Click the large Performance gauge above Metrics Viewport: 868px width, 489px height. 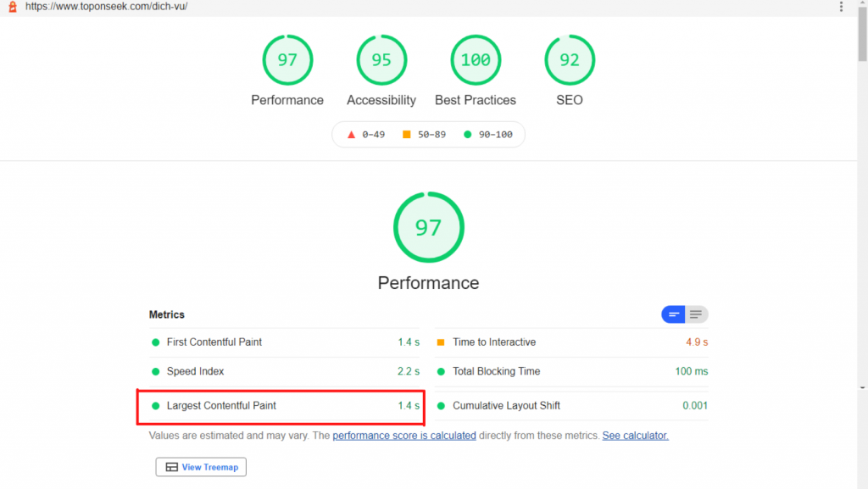pyautogui.click(x=428, y=227)
